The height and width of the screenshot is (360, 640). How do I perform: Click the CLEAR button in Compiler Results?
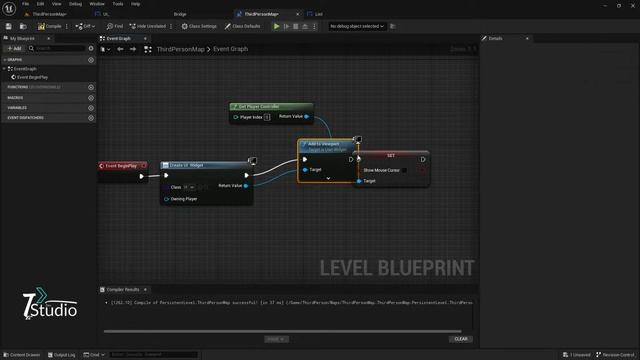coord(461,339)
